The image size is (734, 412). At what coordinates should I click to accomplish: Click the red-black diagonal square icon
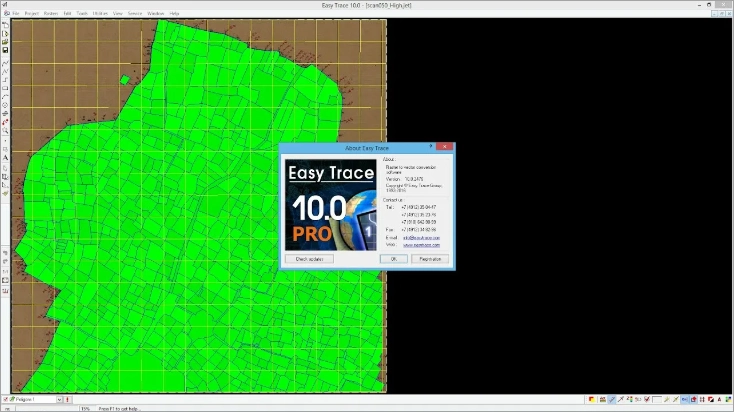(x=711, y=399)
